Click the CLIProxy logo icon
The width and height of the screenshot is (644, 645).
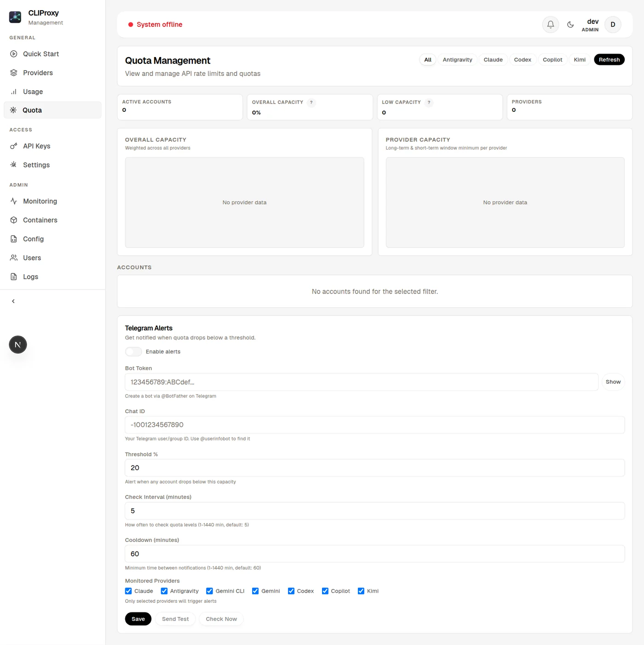[x=15, y=17]
